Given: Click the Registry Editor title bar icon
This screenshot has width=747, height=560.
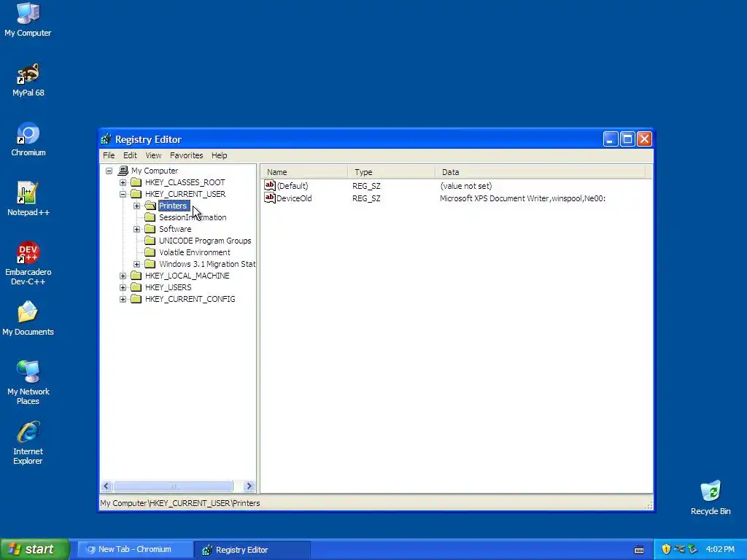Looking at the screenshot, I should (x=106, y=139).
